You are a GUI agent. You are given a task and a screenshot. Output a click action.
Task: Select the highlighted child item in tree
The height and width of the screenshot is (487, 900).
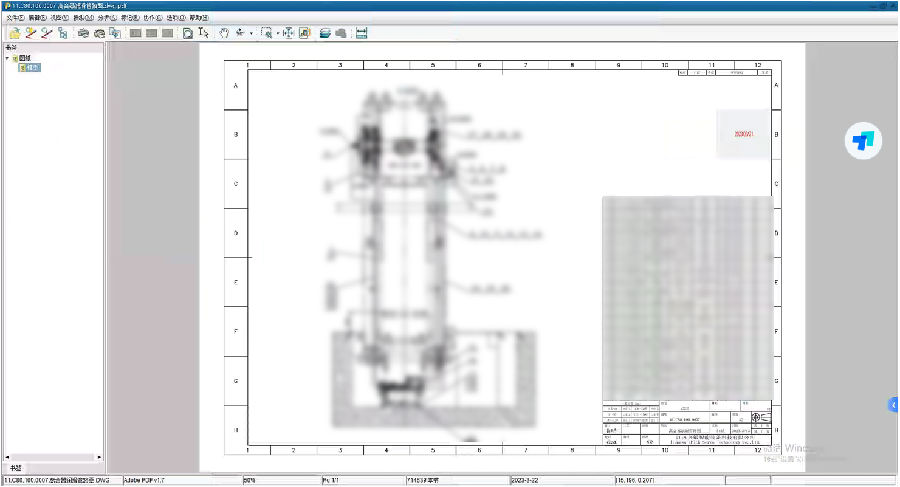[x=35, y=68]
